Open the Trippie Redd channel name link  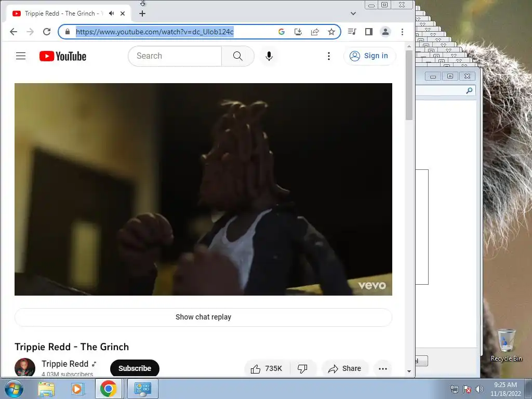coord(65,364)
